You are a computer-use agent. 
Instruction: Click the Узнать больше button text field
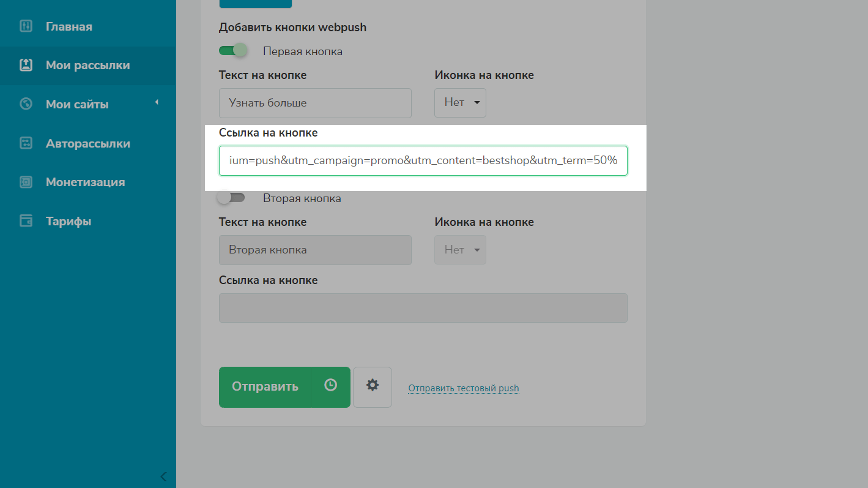pyautogui.click(x=314, y=103)
